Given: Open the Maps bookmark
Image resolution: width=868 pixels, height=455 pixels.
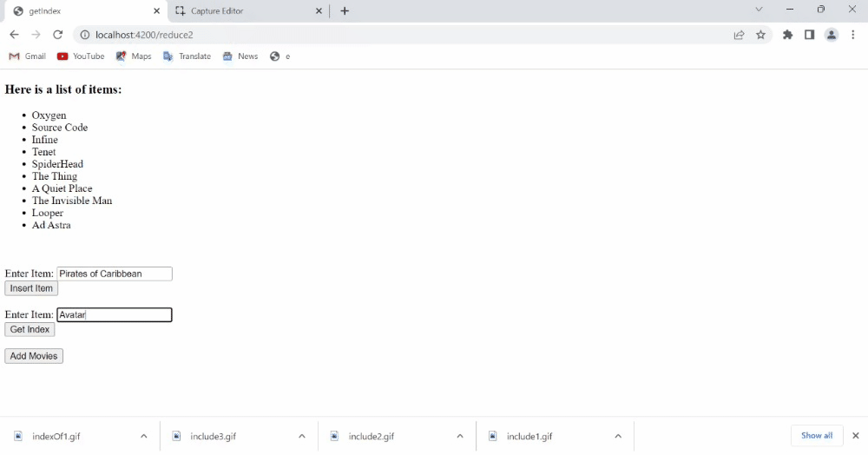Looking at the screenshot, I should click(x=134, y=56).
